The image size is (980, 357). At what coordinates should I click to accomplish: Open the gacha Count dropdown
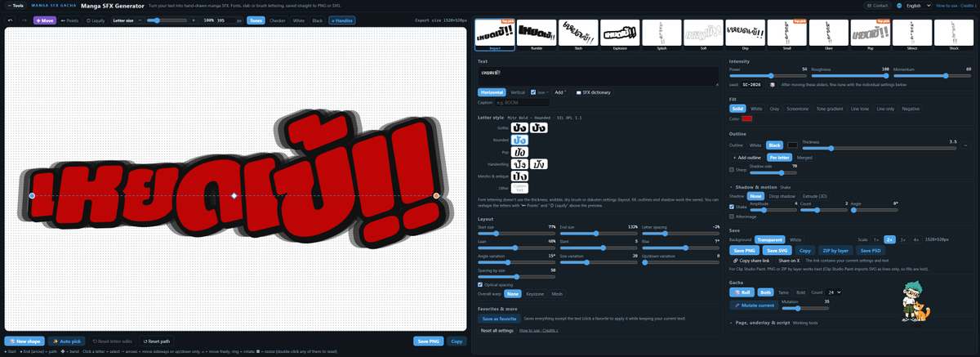(x=835, y=292)
